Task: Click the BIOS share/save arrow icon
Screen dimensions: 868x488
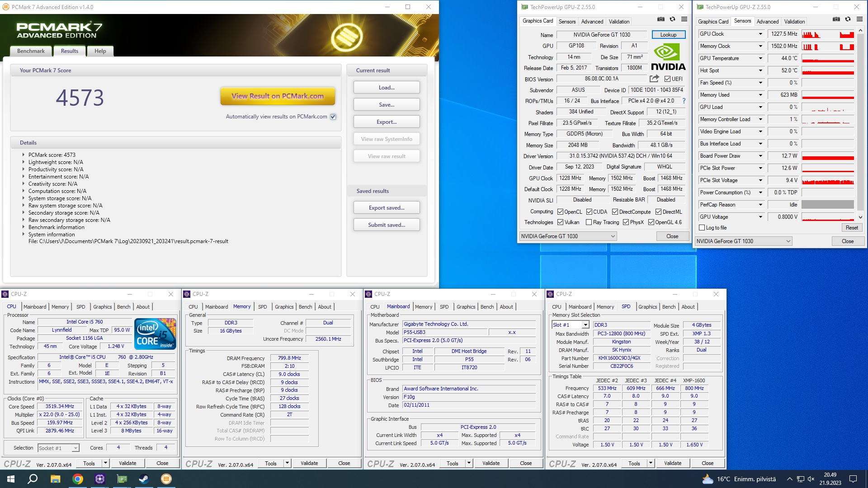Action: click(654, 79)
